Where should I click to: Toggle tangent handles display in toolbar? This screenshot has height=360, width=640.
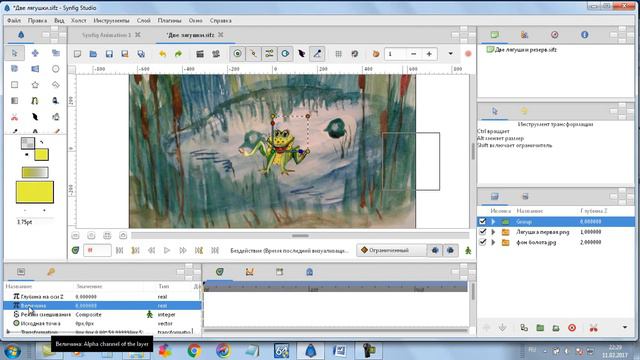click(x=269, y=54)
